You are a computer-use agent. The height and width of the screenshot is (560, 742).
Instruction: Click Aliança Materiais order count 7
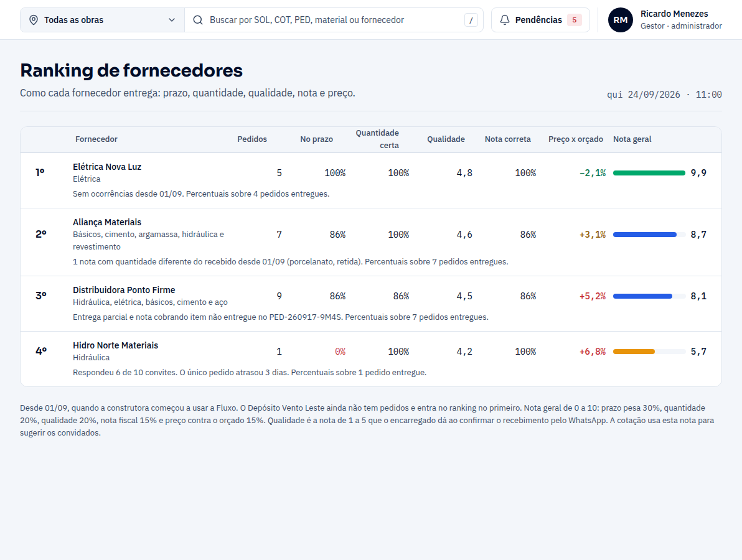[279, 235]
